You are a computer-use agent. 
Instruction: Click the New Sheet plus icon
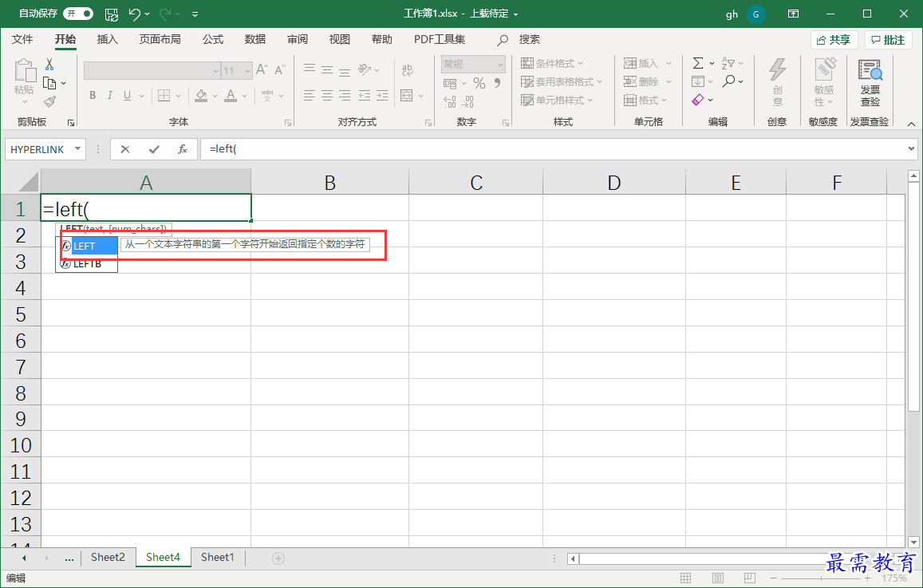[x=278, y=558]
